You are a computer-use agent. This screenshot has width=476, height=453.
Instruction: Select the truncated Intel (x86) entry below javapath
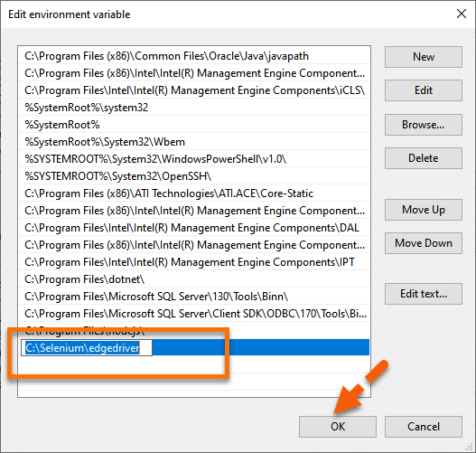pos(194,73)
